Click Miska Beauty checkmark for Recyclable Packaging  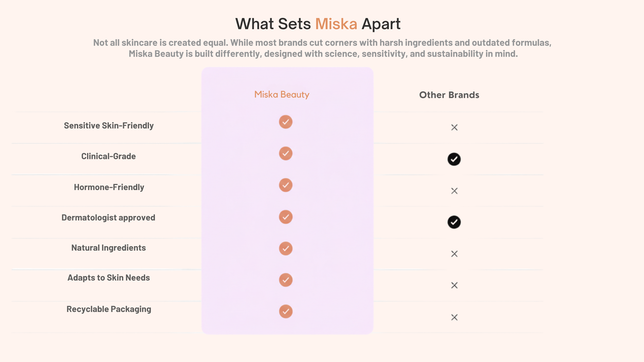[x=286, y=311]
